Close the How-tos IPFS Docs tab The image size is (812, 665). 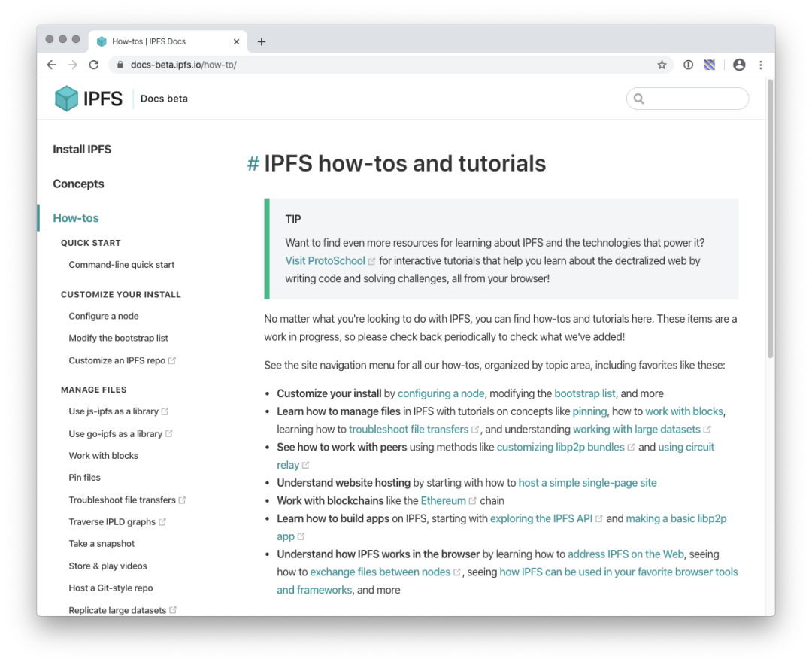pos(236,41)
